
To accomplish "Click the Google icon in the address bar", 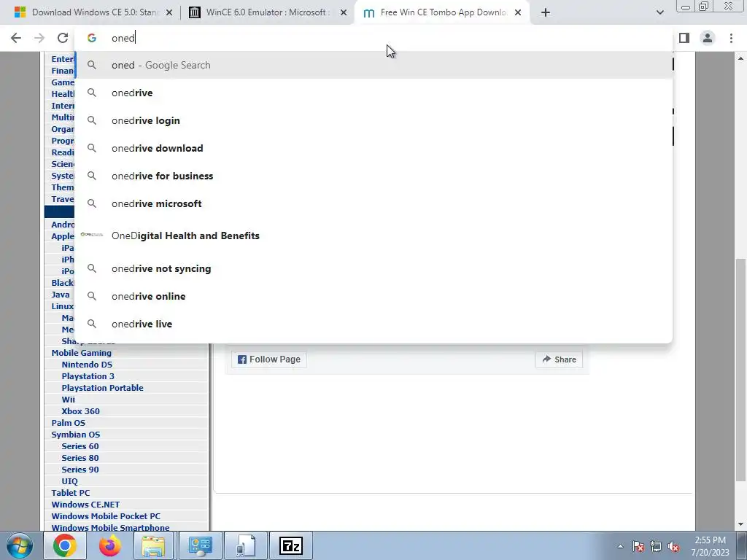I will [x=92, y=38].
